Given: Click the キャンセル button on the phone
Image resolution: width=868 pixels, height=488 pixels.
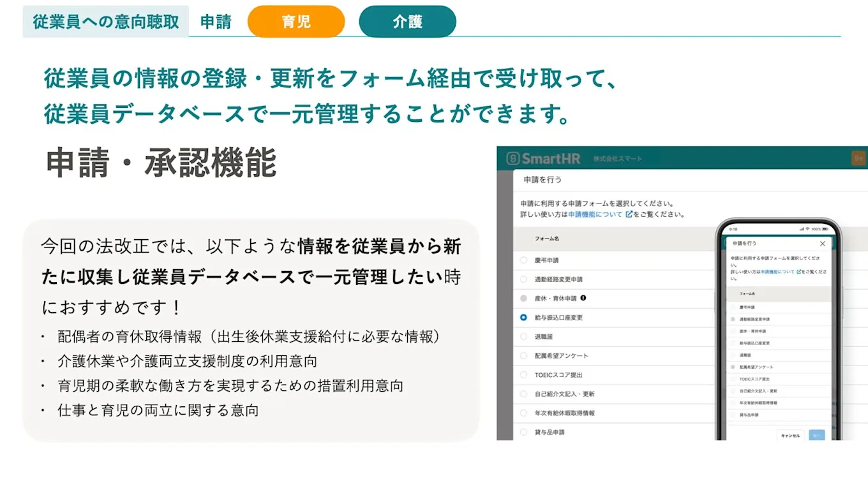Looking at the screenshot, I should 790,435.
